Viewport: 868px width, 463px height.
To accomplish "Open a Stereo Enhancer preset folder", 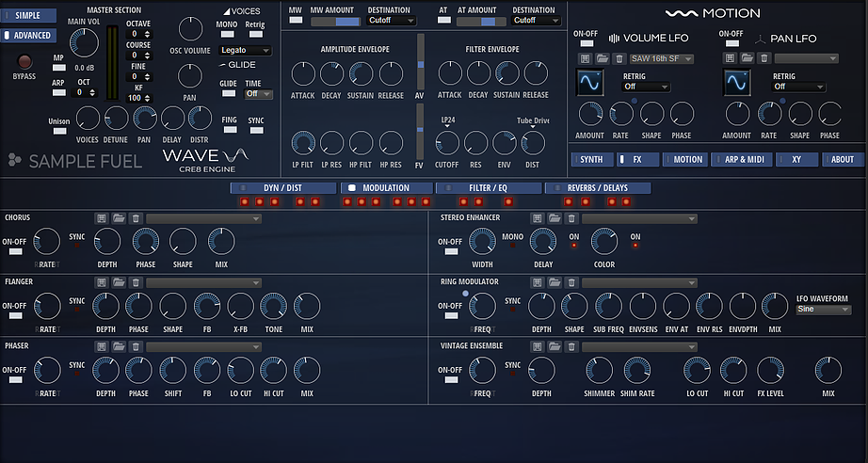I will tap(555, 218).
